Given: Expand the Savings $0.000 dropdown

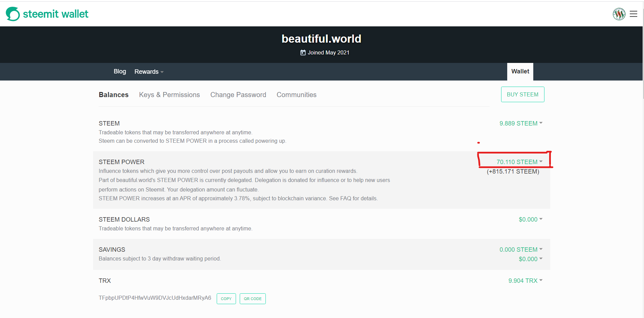Looking at the screenshot, I should coord(531,259).
